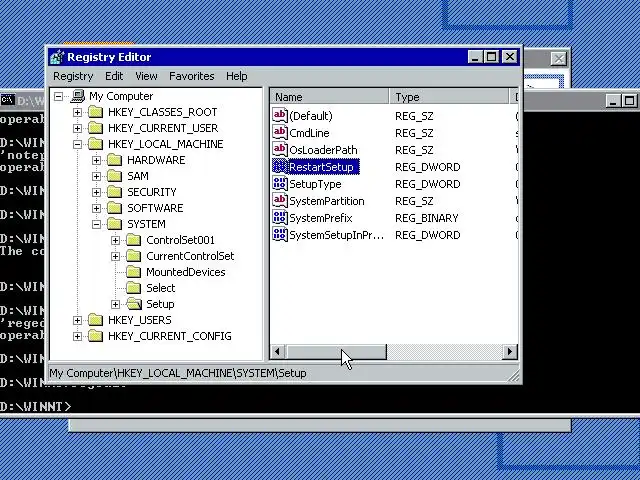This screenshot has width=640, height=480.
Task: Expand the HKEY_USERS key
Action: pyautogui.click(x=77, y=320)
